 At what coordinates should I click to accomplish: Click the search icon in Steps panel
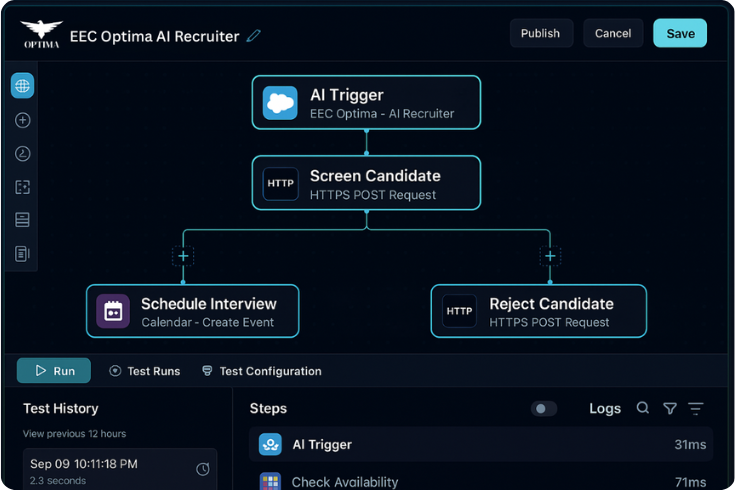(643, 408)
